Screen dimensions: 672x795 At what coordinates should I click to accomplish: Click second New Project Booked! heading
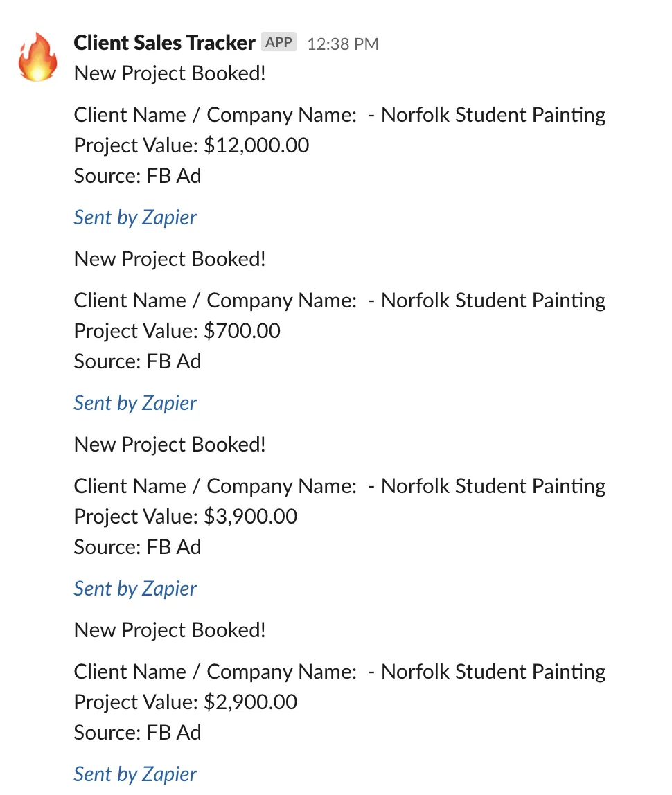point(170,259)
